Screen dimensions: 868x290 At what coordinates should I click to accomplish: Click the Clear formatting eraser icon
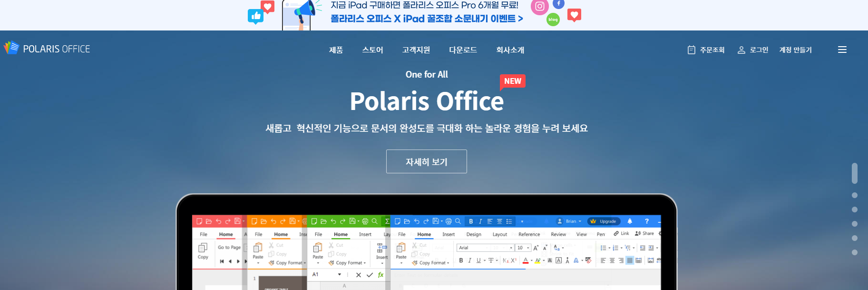(x=588, y=260)
